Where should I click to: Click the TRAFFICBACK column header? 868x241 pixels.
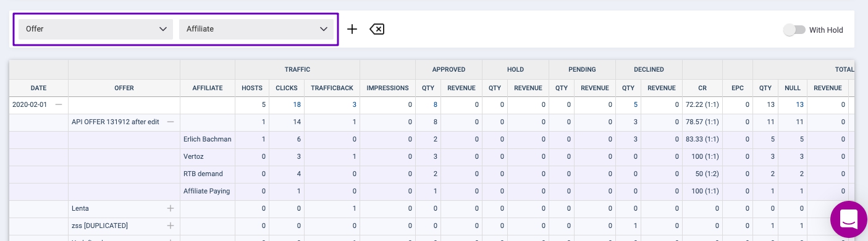point(332,88)
